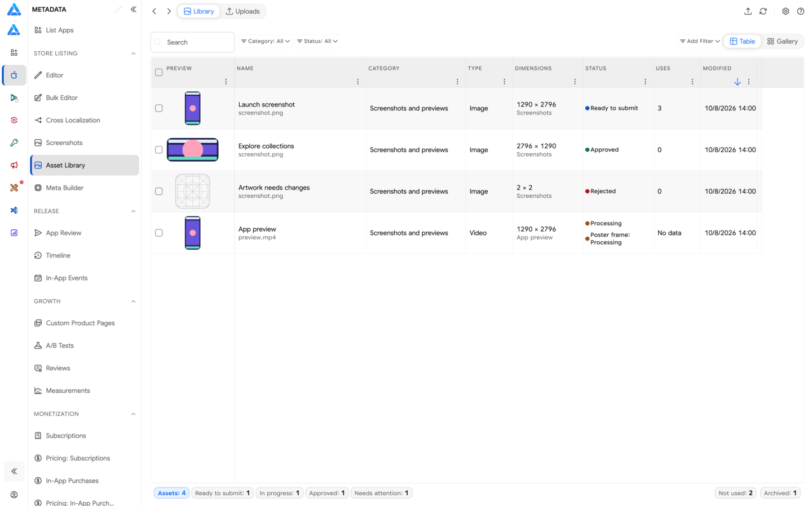812x506 pixels.
Task: Collapse the RELEASE section
Action: [x=134, y=211]
